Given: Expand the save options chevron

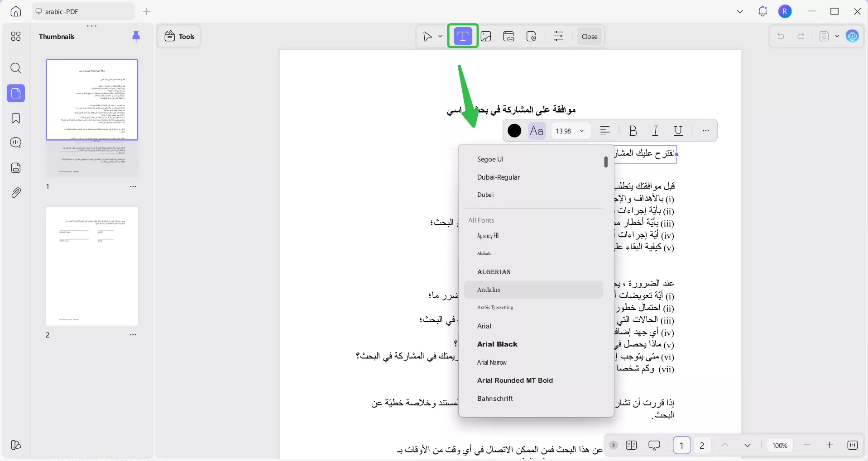Looking at the screenshot, I should point(836,36).
